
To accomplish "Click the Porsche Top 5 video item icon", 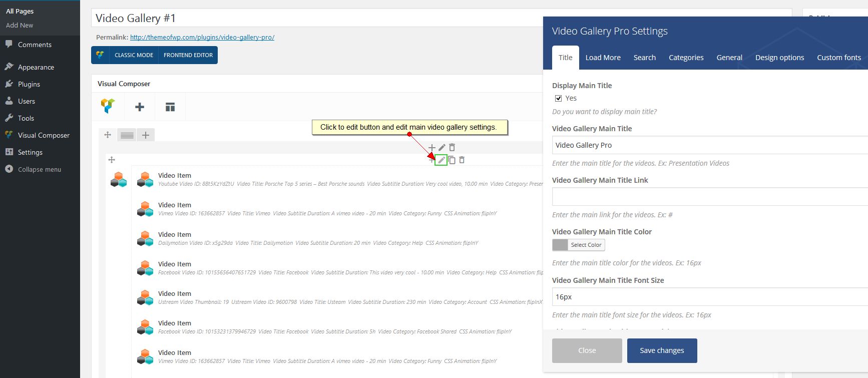I will [145, 179].
